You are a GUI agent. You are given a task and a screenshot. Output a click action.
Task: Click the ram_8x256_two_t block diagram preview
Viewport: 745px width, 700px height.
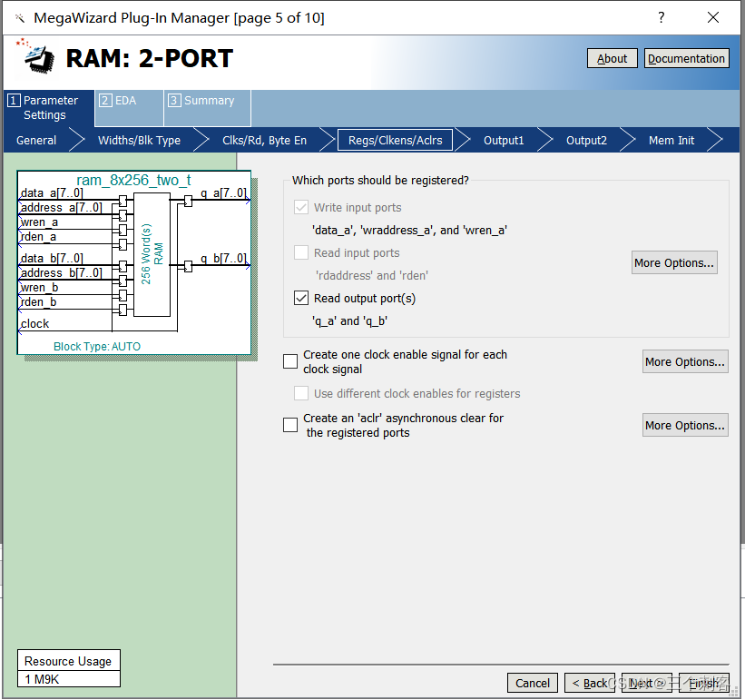(x=134, y=261)
